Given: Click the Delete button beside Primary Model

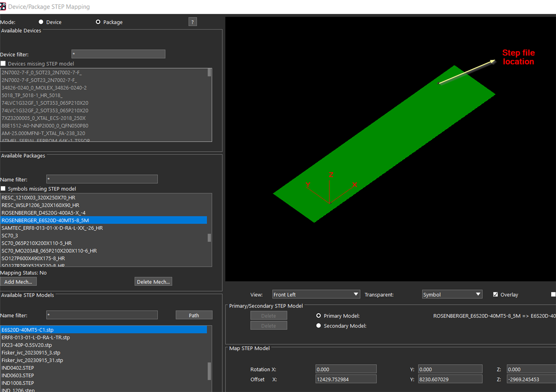Looking at the screenshot, I should click(x=269, y=316).
